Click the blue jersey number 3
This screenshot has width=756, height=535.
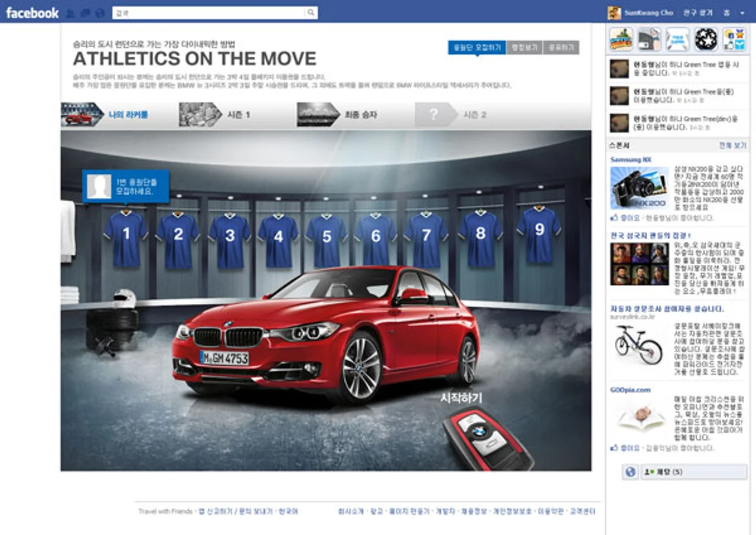(230, 240)
